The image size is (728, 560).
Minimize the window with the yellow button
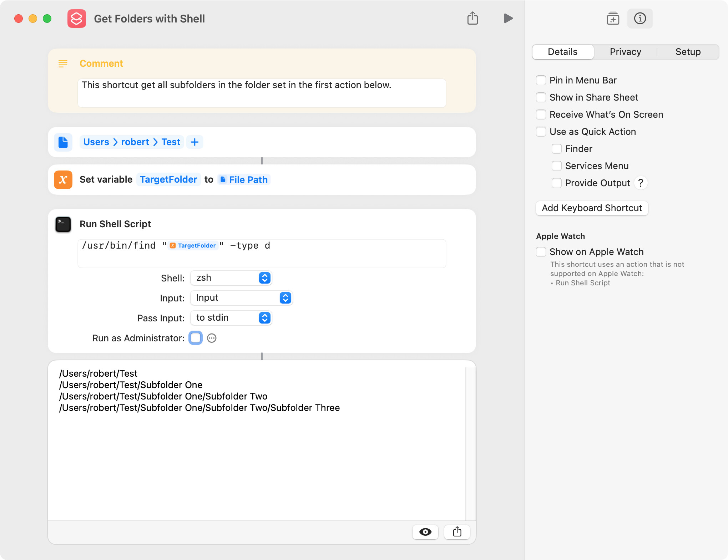click(x=33, y=19)
